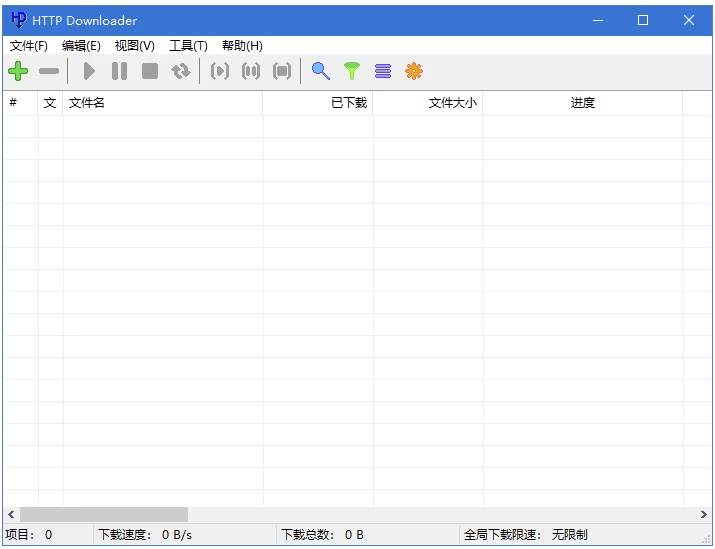Click the green plus Add URL icon
Screen dimensions: 715x549
tap(18, 71)
